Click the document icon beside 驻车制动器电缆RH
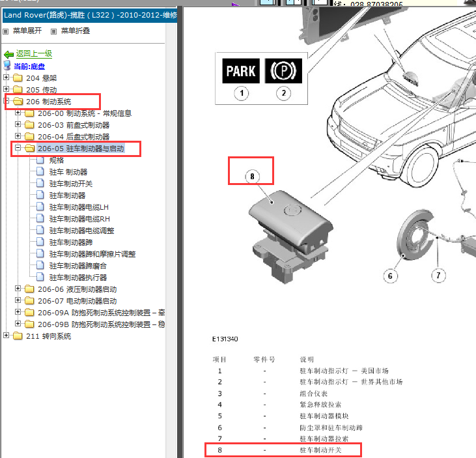The height and width of the screenshot is (458, 476). [x=40, y=218]
